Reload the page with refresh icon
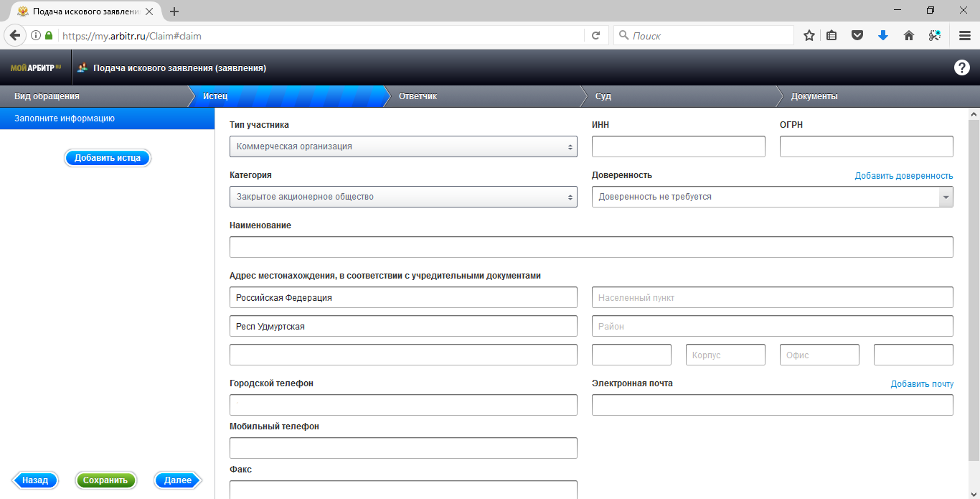This screenshot has height=499, width=980. point(595,35)
